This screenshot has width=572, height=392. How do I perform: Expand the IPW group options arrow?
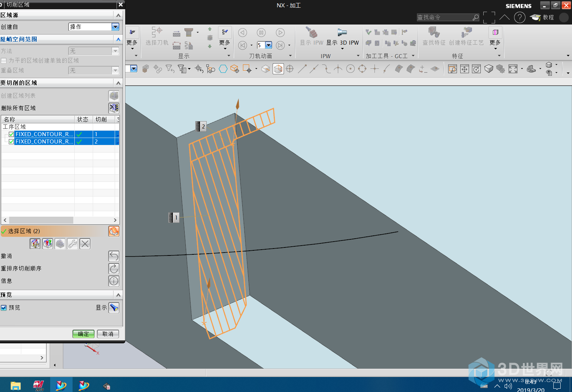tap(358, 56)
